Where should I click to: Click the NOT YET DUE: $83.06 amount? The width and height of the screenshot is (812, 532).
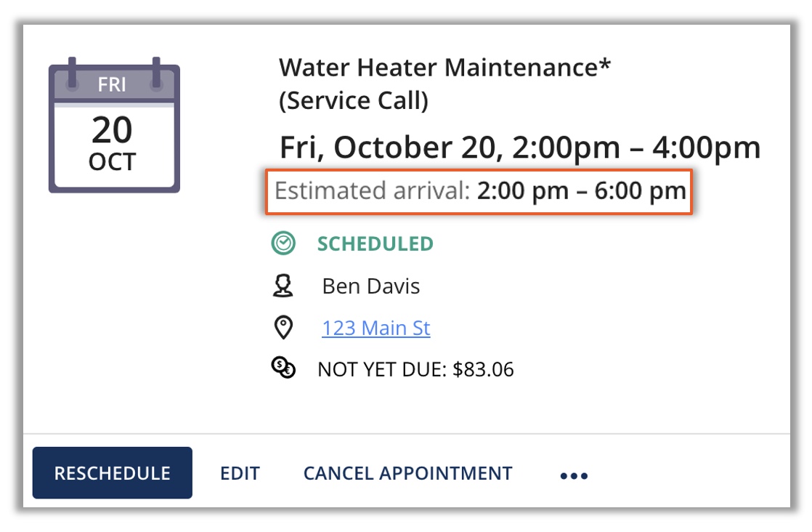pos(415,370)
